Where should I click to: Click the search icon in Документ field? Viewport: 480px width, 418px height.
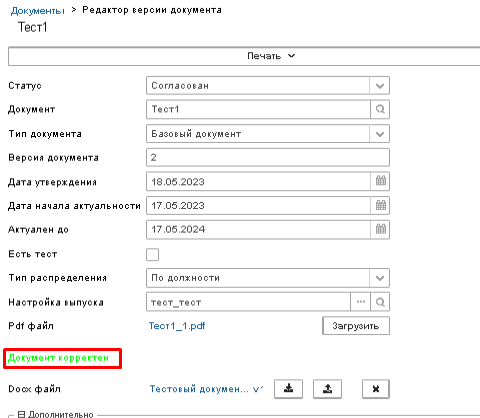[x=380, y=109]
